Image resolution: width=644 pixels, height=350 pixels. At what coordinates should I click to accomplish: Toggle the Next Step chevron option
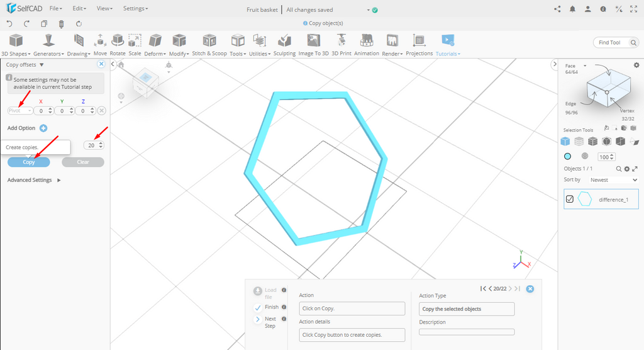coord(258,320)
